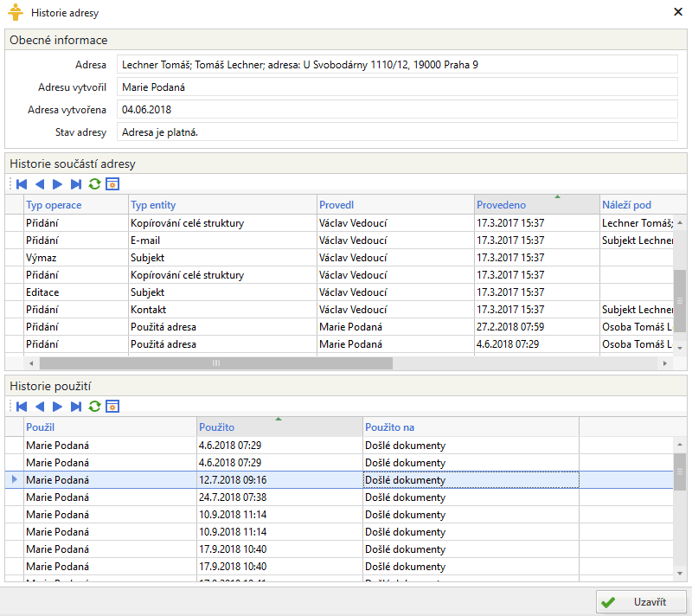Jump to last record in Historie použití
This screenshot has height=616, width=692.
pos(76,406)
